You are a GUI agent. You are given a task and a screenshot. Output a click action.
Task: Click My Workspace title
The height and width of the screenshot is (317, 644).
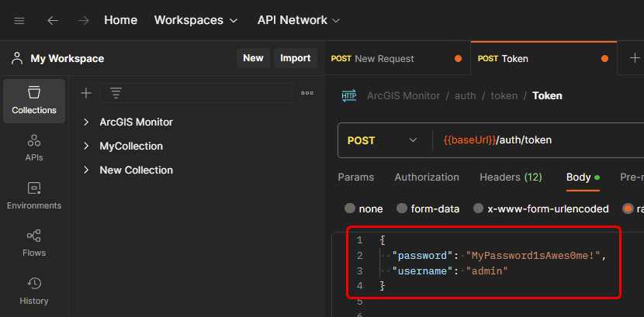(68, 59)
